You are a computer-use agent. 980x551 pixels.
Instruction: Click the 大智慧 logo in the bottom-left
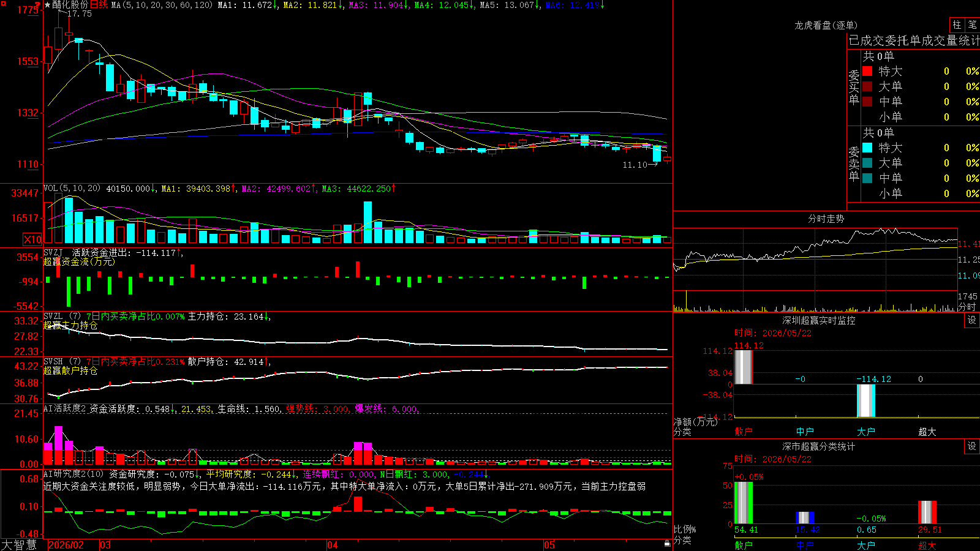19,545
